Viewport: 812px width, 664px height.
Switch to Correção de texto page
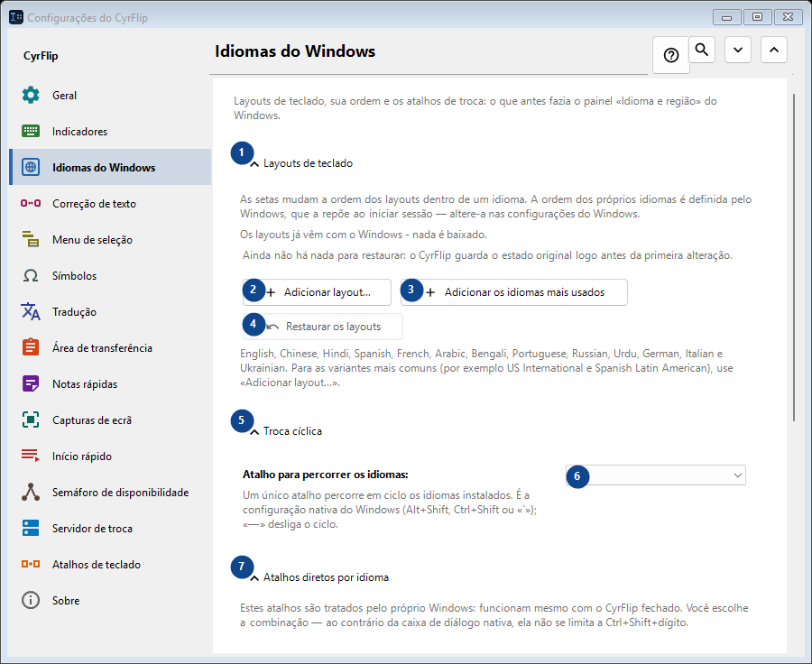coord(110,203)
